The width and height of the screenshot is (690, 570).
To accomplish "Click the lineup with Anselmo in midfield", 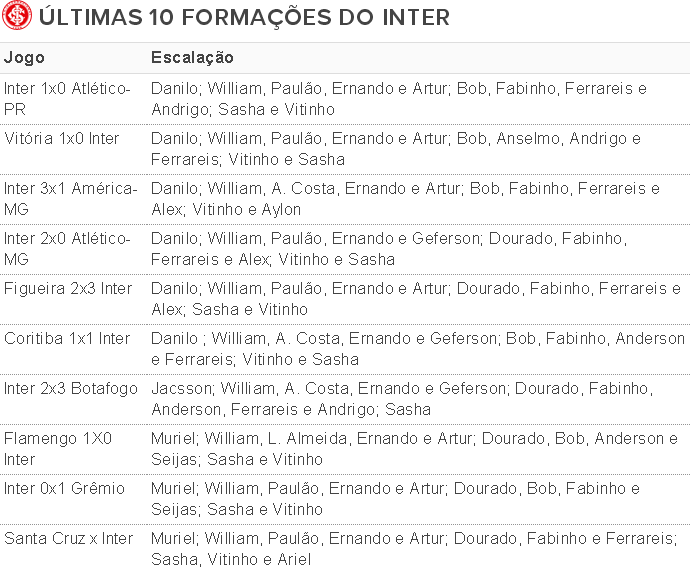I will point(396,149).
